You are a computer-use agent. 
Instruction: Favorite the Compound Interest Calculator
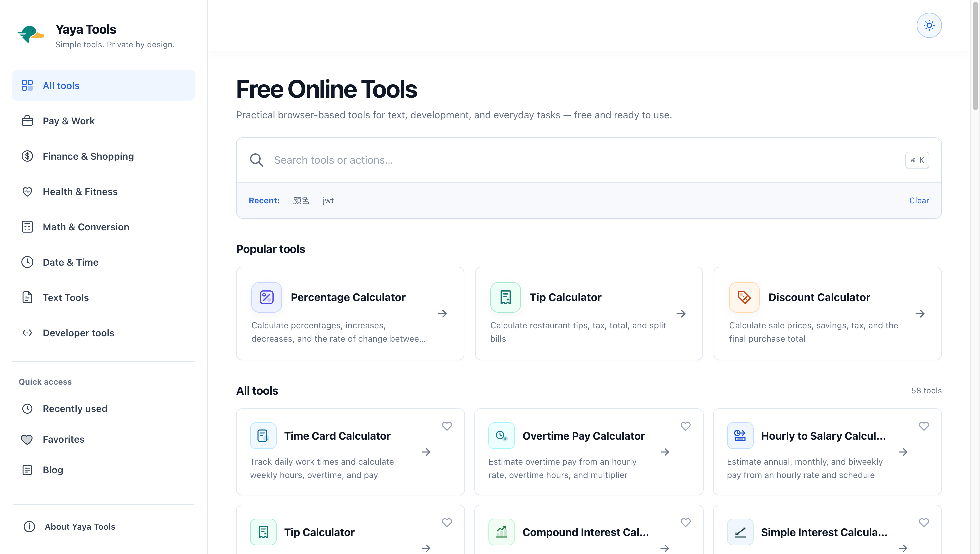pyautogui.click(x=685, y=522)
